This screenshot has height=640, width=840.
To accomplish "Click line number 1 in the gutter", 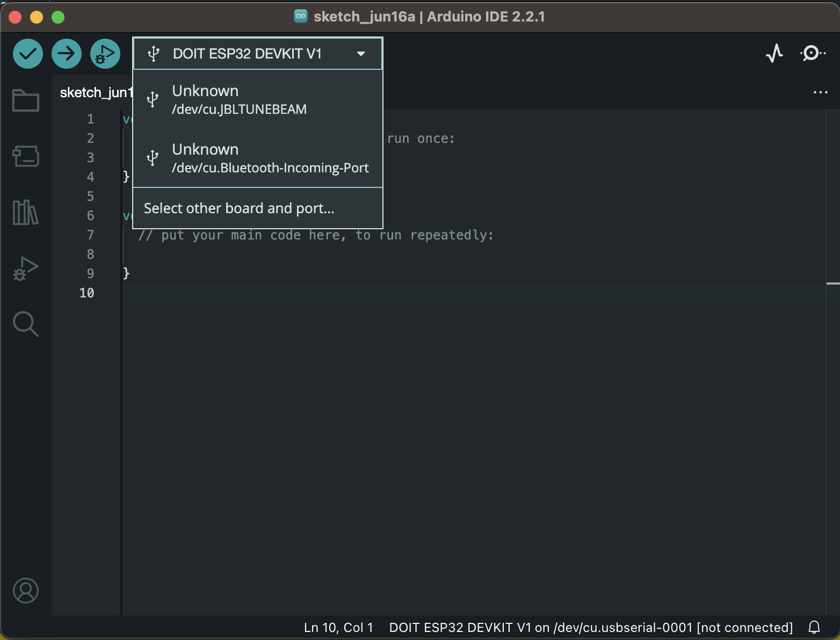I will pos(90,119).
